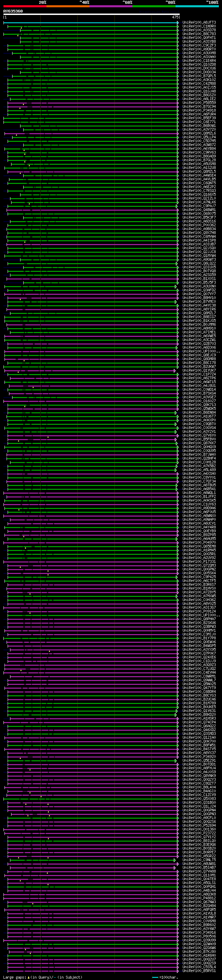Viewport: 222px width, 980px height.
Task: Select label UniRef100_Q1GJA8
Action: [199, 91]
